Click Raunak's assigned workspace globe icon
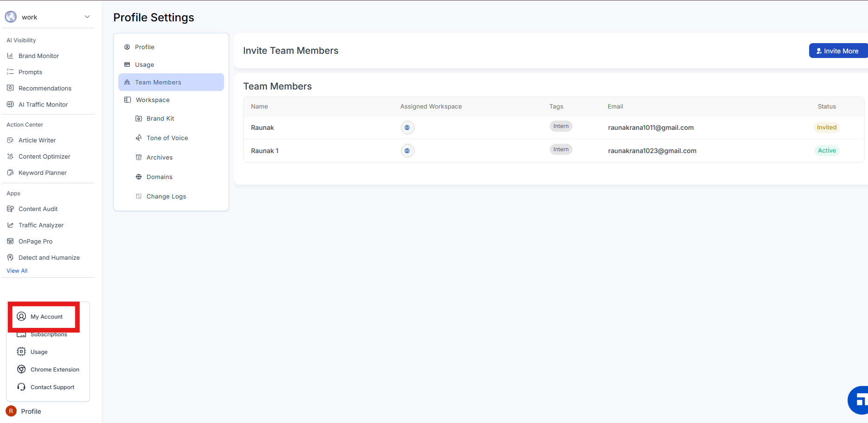The image size is (868, 423). tap(407, 128)
